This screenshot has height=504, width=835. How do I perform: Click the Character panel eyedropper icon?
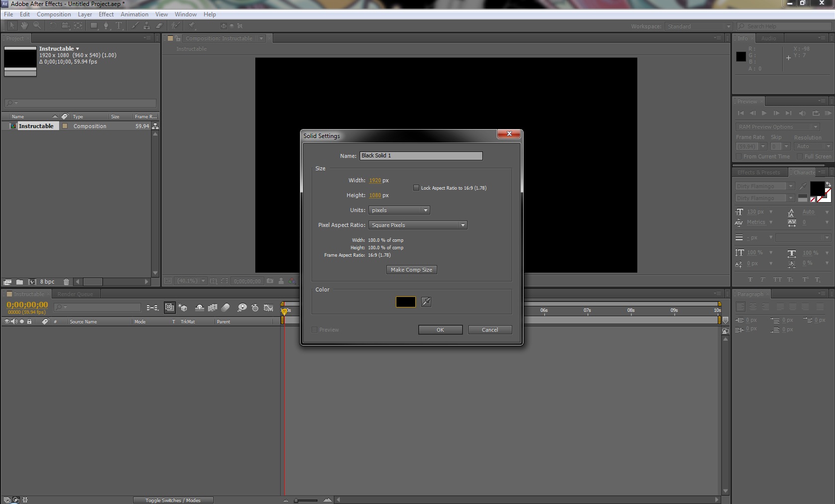tap(803, 186)
